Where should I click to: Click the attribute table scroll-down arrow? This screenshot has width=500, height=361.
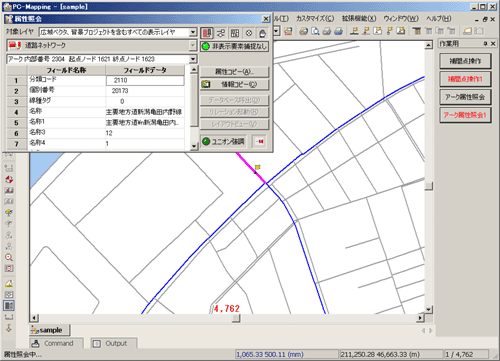point(194,146)
